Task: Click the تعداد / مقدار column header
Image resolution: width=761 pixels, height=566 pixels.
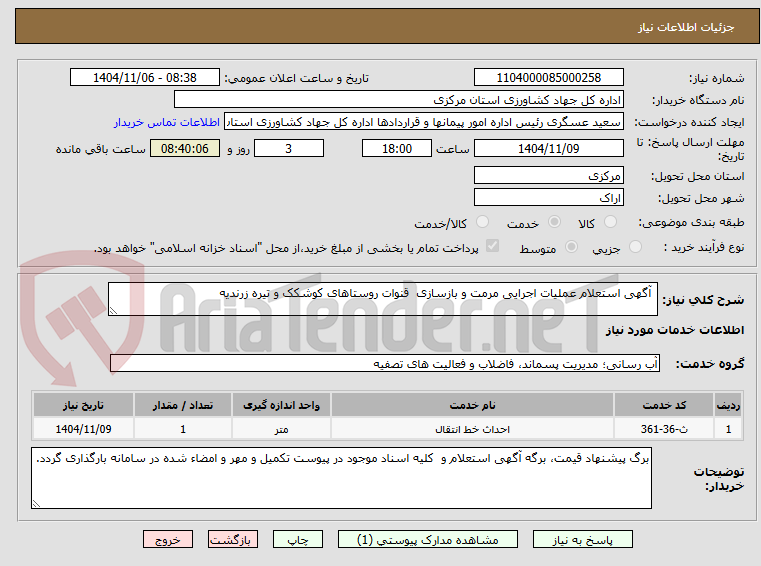Action: click(182, 405)
